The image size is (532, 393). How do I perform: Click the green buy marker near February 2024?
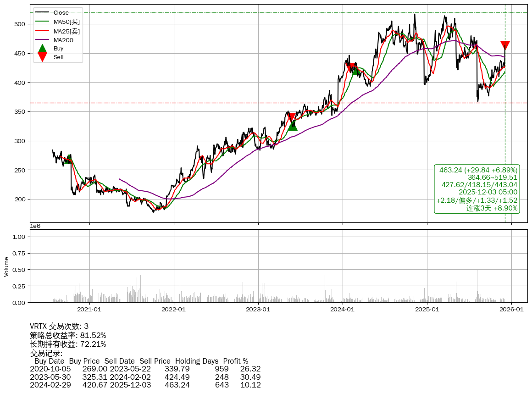click(355, 70)
